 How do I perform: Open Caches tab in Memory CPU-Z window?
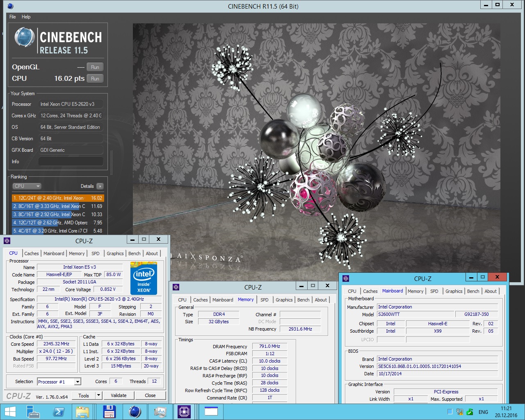[x=201, y=300]
